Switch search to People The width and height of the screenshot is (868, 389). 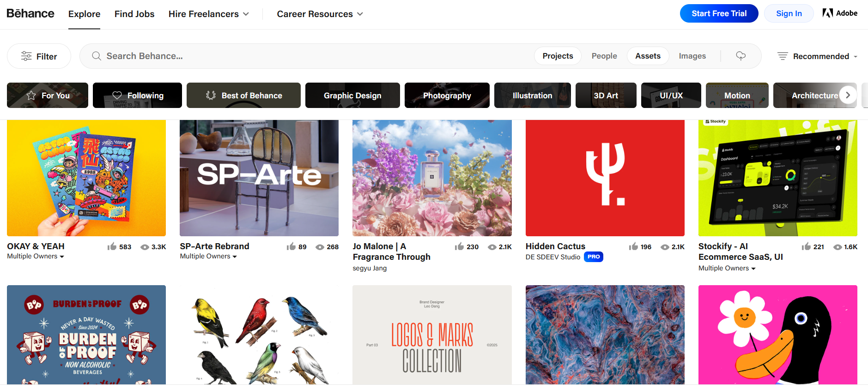604,56
